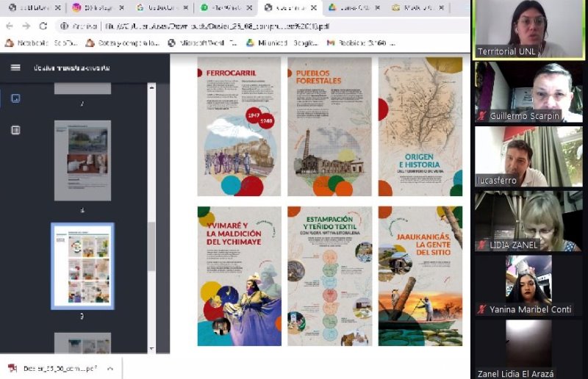Switch to the Google Drive browser tab
Viewport: 588px width, 379px height.
[x=348, y=7]
